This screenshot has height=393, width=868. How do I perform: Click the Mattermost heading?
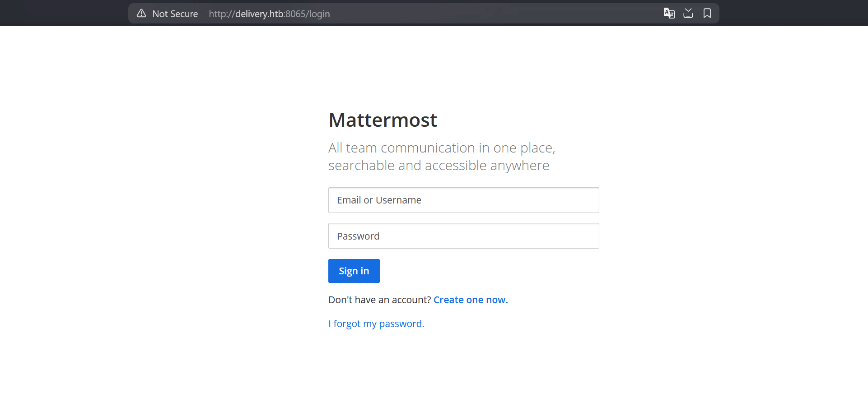383,120
